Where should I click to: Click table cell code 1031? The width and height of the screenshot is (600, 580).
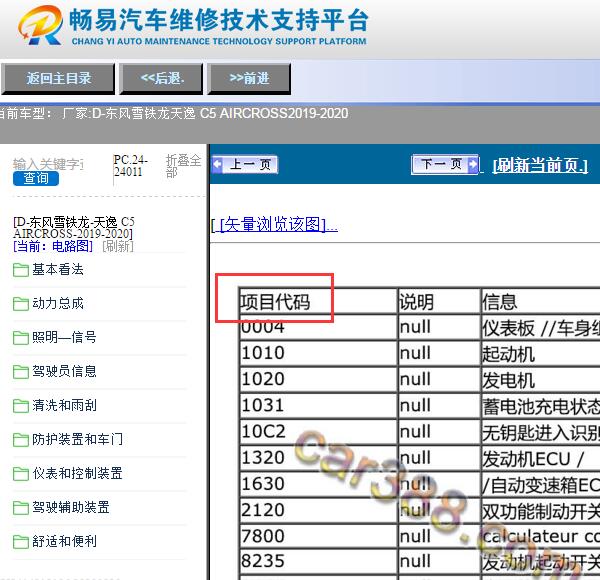pos(318,405)
